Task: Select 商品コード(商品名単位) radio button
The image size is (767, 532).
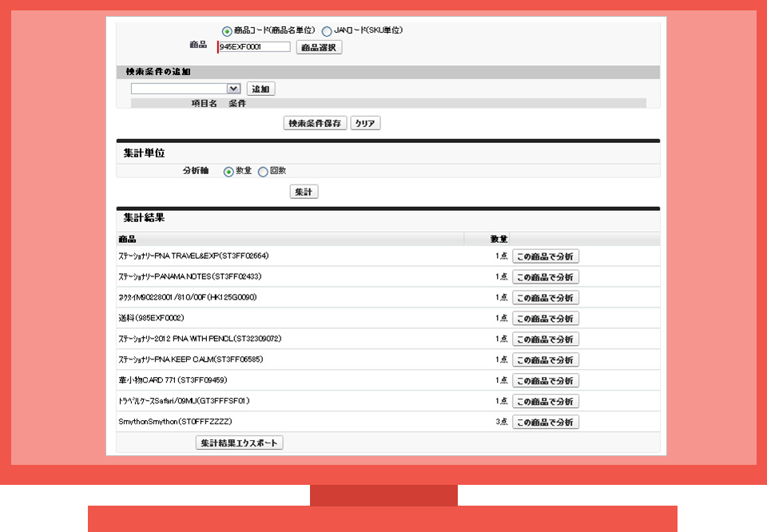Action: click(x=228, y=30)
